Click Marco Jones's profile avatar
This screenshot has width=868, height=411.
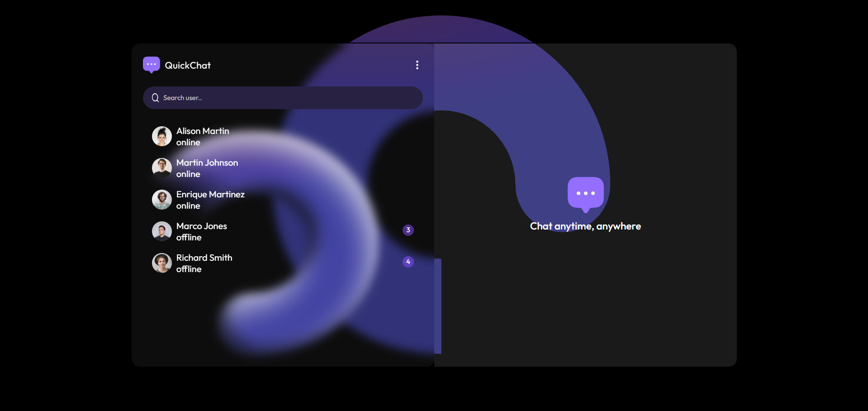[161, 231]
